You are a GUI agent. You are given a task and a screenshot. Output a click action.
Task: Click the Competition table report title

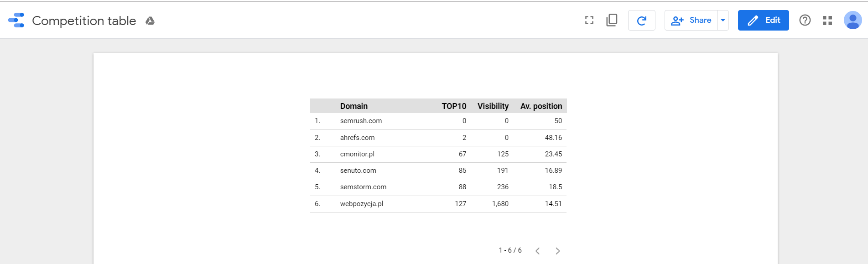[x=84, y=21]
